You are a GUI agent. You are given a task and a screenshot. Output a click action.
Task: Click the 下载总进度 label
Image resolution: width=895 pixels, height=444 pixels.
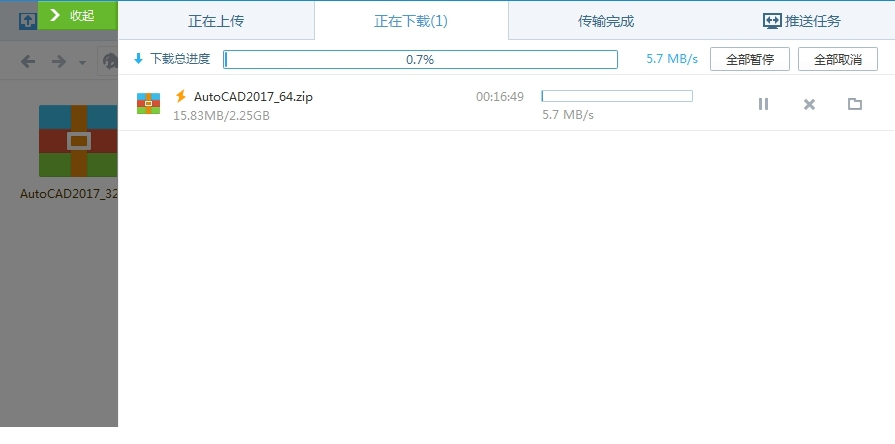(x=180, y=59)
